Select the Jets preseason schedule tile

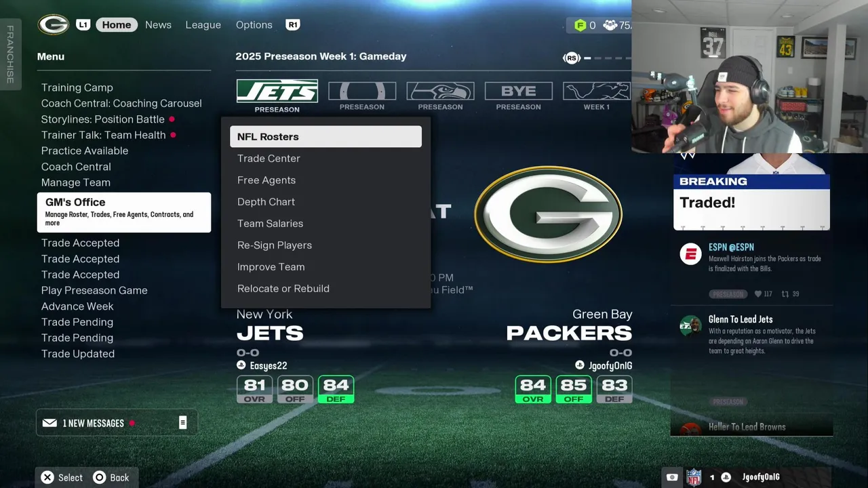click(277, 96)
